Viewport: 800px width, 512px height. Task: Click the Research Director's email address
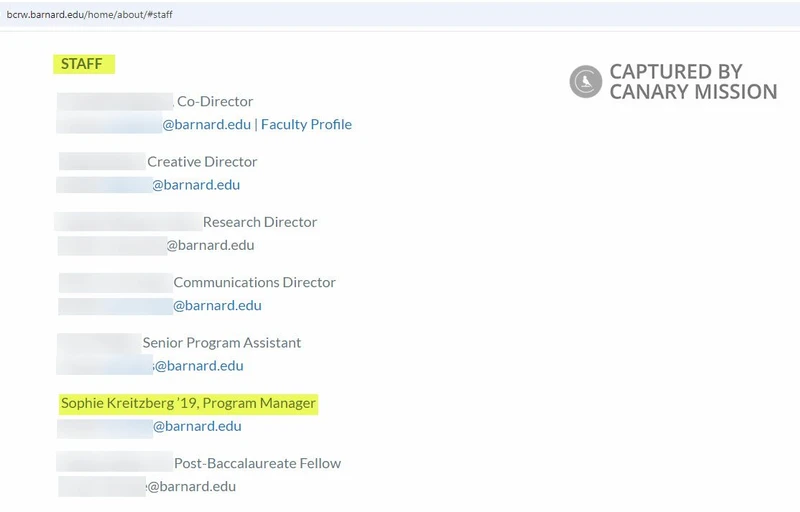(x=210, y=245)
